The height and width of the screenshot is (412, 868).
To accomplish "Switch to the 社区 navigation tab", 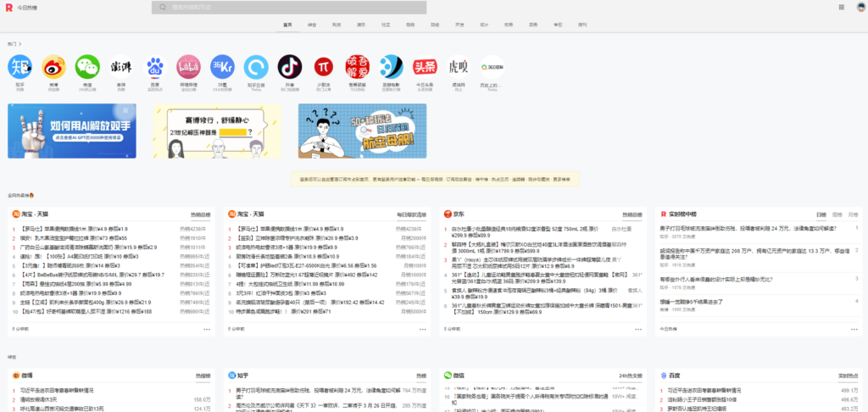I will (386, 25).
